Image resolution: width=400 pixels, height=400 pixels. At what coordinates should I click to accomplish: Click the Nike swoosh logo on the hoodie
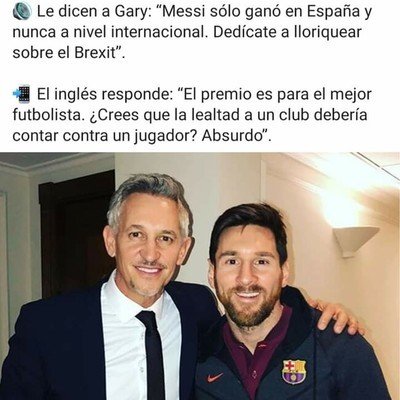pos(215,377)
